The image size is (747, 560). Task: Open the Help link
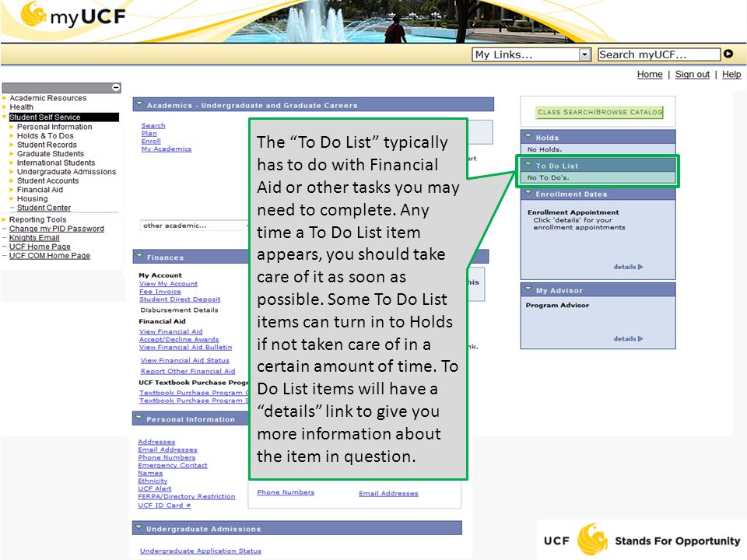point(731,75)
